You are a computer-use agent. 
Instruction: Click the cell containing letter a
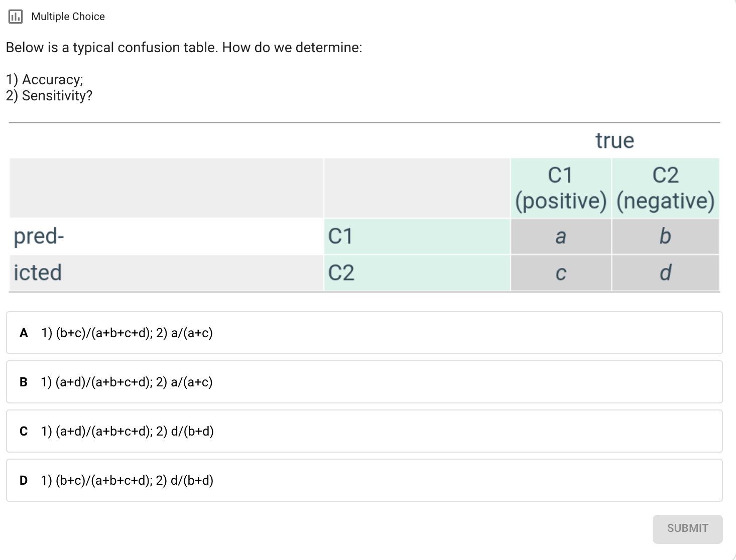pyautogui.click(x=561, y=236)
